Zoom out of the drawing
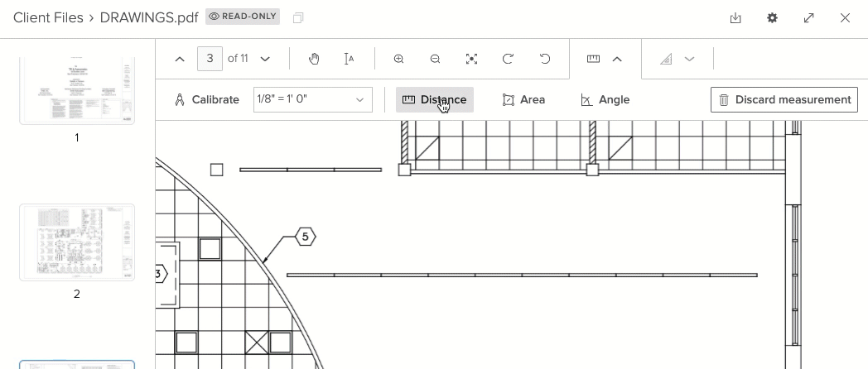Image resolution: width=868 pixels, height=369 pixels. 435,59
